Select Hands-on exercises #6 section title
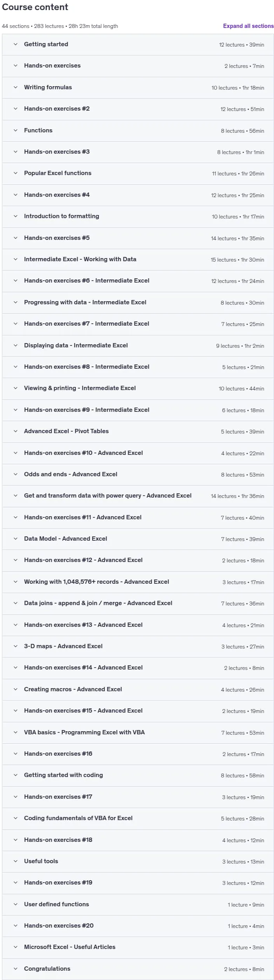The width and height of the screenshot is (274, 980). point(87,281)
